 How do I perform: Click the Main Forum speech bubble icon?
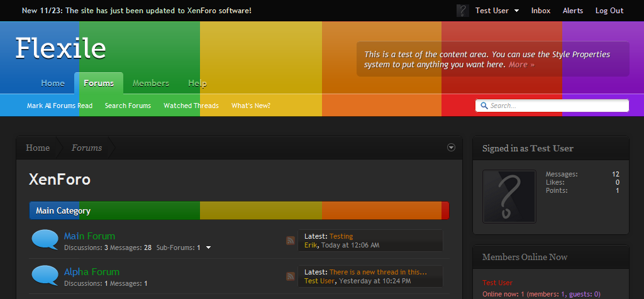point(45,240)
